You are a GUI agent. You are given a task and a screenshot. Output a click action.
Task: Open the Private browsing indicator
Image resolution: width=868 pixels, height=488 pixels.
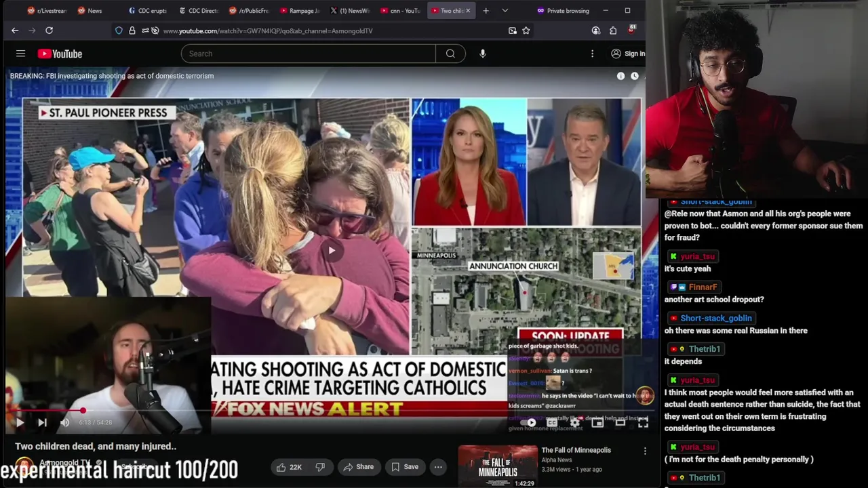tap(562, 11)
